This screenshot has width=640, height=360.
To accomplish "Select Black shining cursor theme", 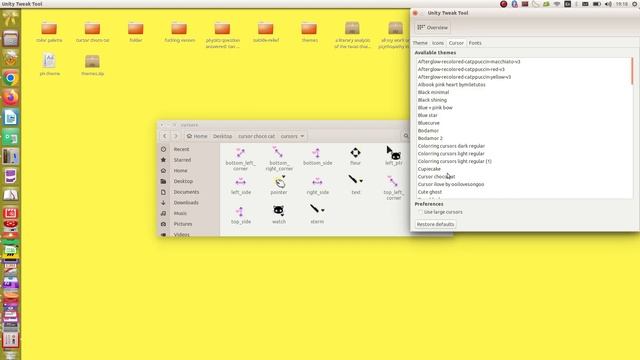I will pyautogui.click(x=524, y=100).
